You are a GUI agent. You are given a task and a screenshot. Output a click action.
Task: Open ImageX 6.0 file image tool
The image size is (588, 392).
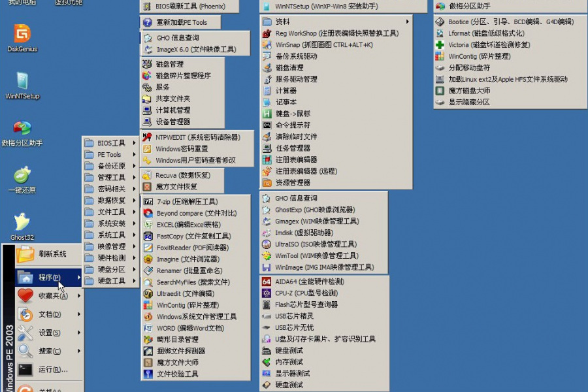[x=195, y=49]
